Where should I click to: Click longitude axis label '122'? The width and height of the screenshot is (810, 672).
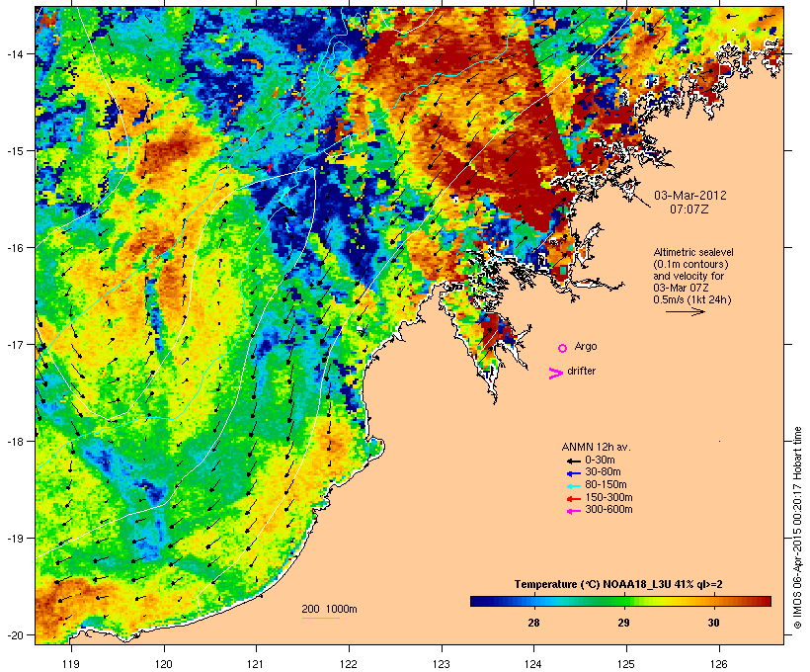pos(349,664)
